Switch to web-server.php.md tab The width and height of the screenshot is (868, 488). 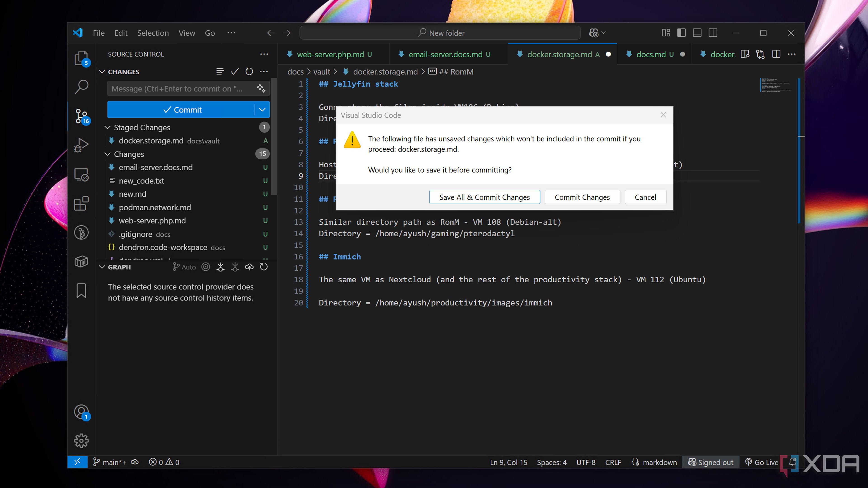click(334, 54)
